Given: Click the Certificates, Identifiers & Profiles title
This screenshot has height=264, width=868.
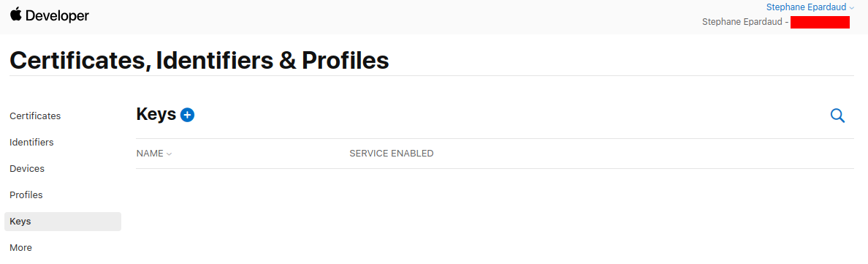Looking at the screenshot, I should 199,61.
